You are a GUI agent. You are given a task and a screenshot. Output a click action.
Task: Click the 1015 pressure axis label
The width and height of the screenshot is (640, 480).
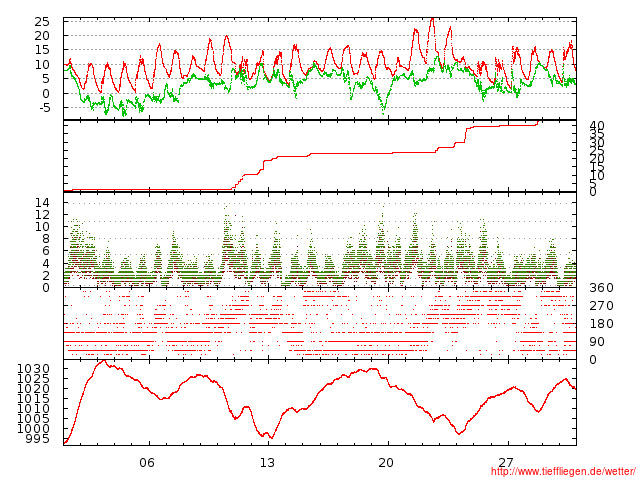click(33, 398)
